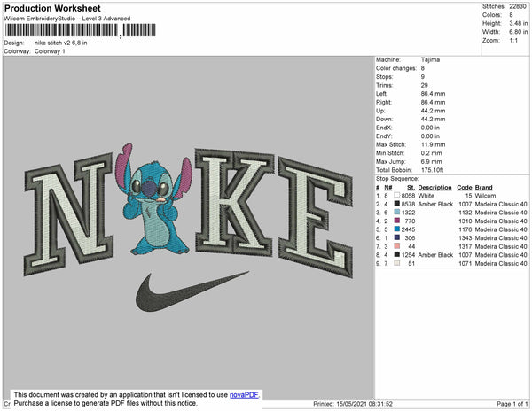
Task: Select the code 1132 cell
Action: (x=465, y=213)
